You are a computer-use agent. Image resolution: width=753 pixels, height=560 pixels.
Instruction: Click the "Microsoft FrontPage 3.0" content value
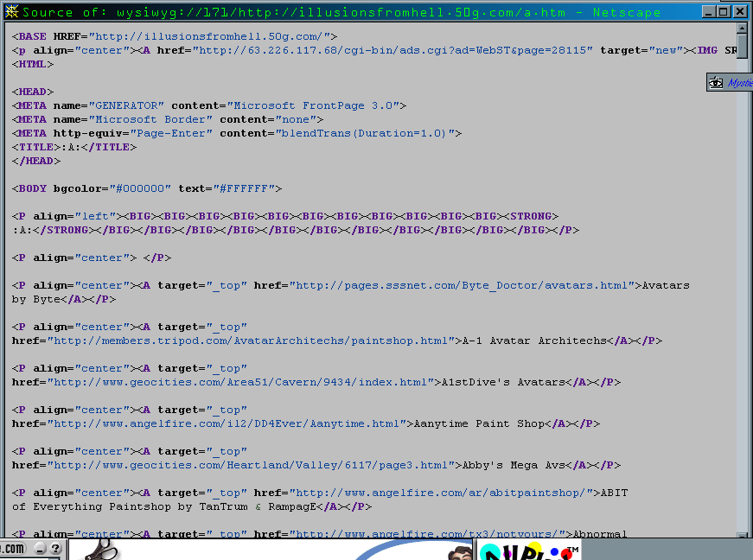click(313, 105)
